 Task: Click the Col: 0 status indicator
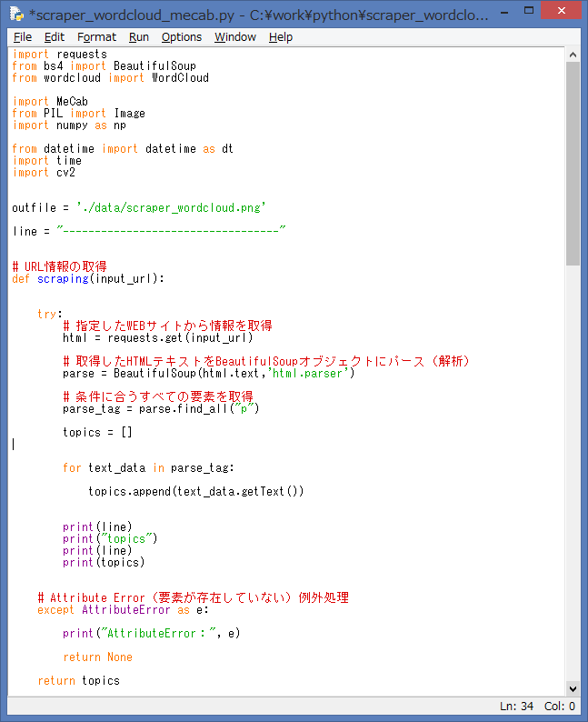(x=559, y=707)
